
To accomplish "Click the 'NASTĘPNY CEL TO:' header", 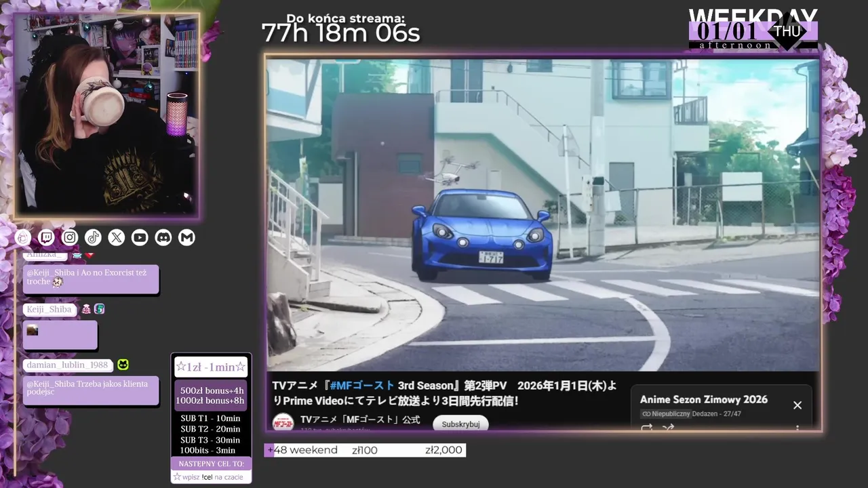I will [211, 464].
